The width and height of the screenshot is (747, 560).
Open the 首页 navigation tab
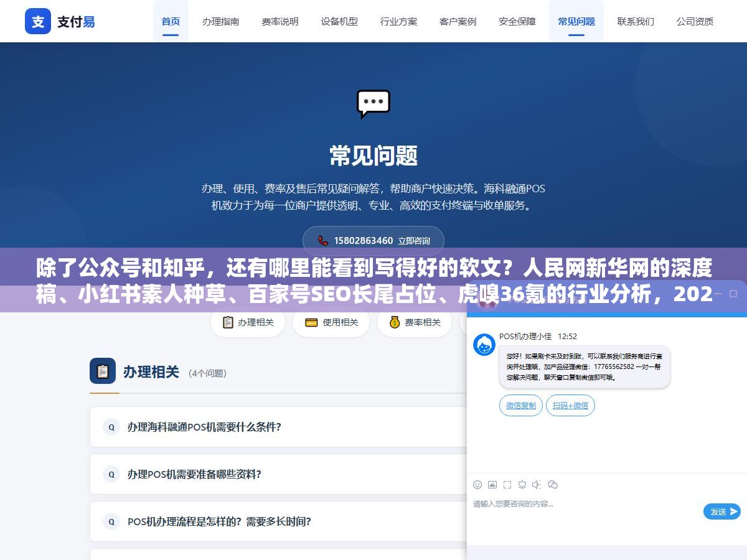(x=171, y=21)
